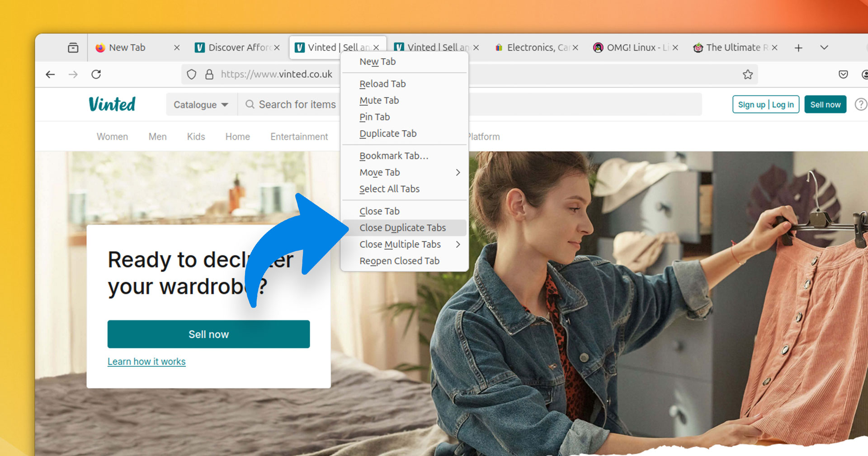Click the site padlock security icon
Viewport: 868px width, 456px height.
209,74
